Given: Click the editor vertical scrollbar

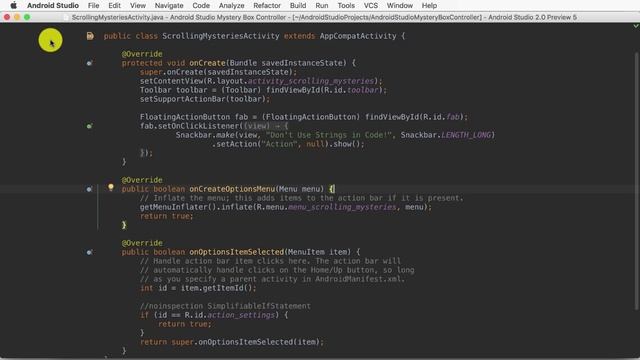Looking at the screenshot, I should coord(636,180).
